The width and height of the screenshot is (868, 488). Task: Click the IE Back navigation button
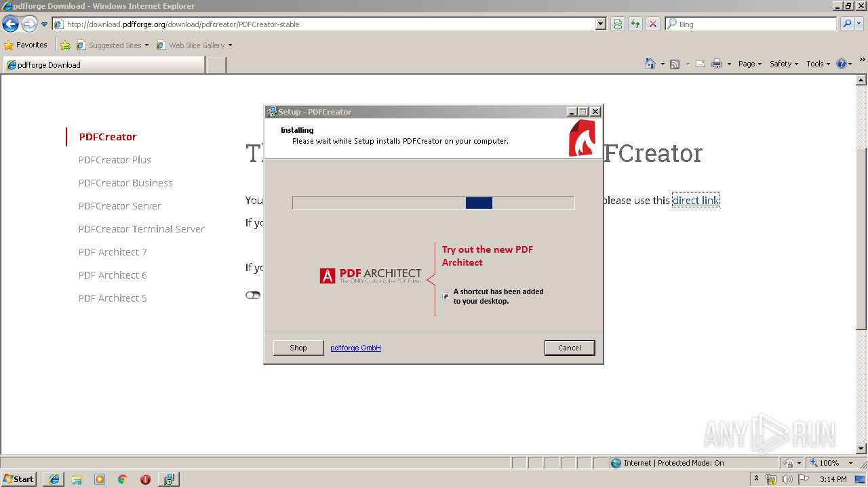coord(10,24)
